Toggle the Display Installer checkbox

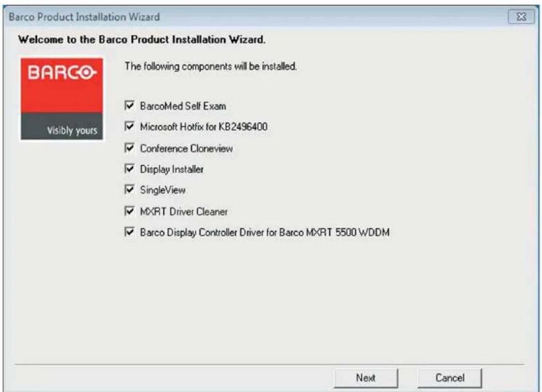[129, 168]
